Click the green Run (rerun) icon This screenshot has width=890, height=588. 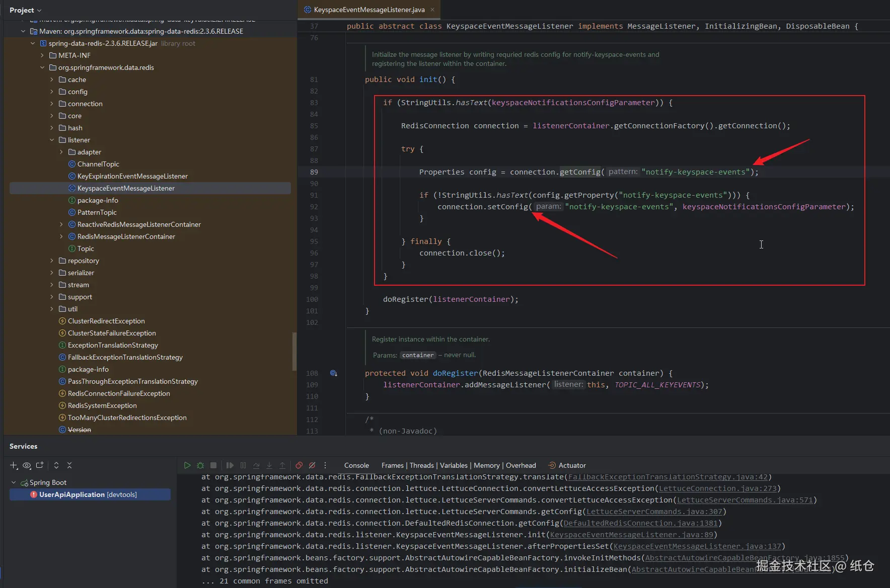(x=187, y=465)
